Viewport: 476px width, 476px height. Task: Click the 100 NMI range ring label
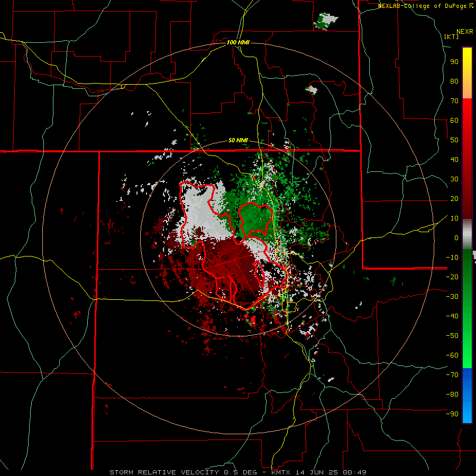pyautogui.click(x=238, y=42)
